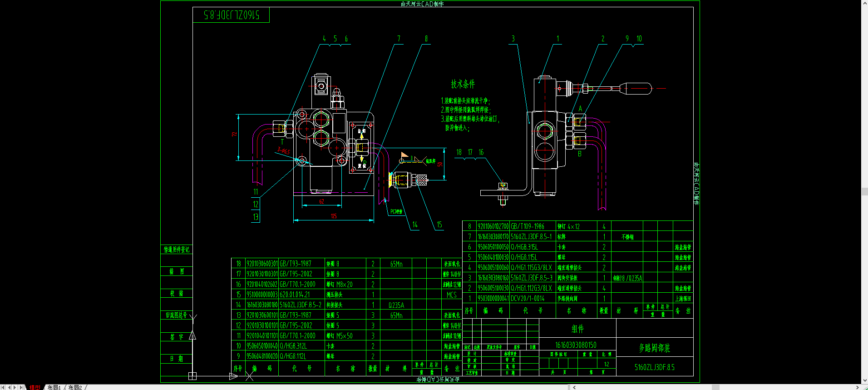
Task: Open the 布局2 layout tab
Action: (x=75, y=387)
